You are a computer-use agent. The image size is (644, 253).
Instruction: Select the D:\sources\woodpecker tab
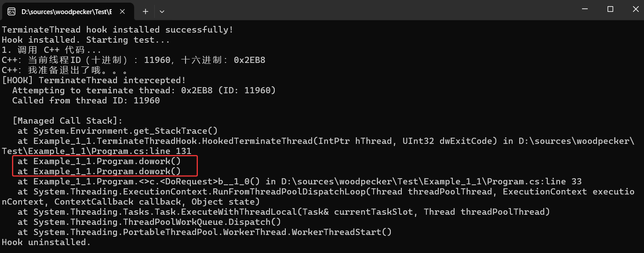[66, 12]
